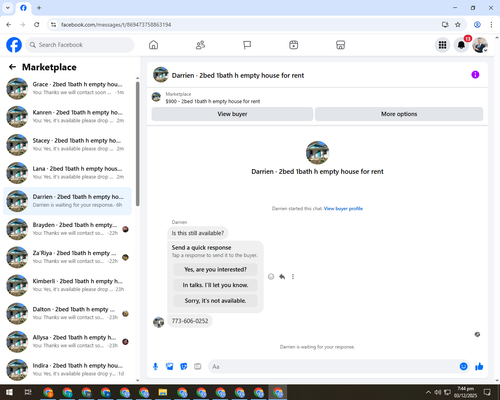The width and height of the screenshot is (500, 400).
Task: Reply to message using the reply arrow
Action: pos(282,276)
